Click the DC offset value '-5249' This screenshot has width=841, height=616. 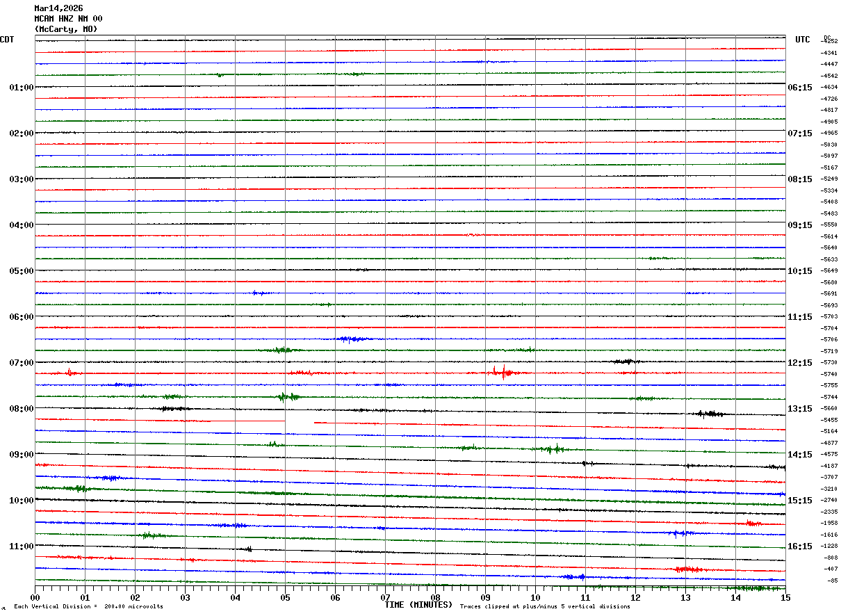tap(829, 179)
